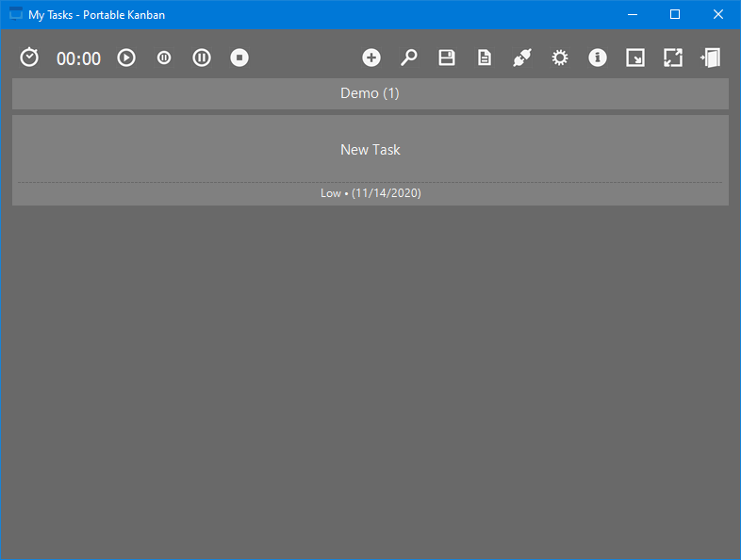Click the large pause timer icon
Viewport: 741px width, 560px height.
202,58
